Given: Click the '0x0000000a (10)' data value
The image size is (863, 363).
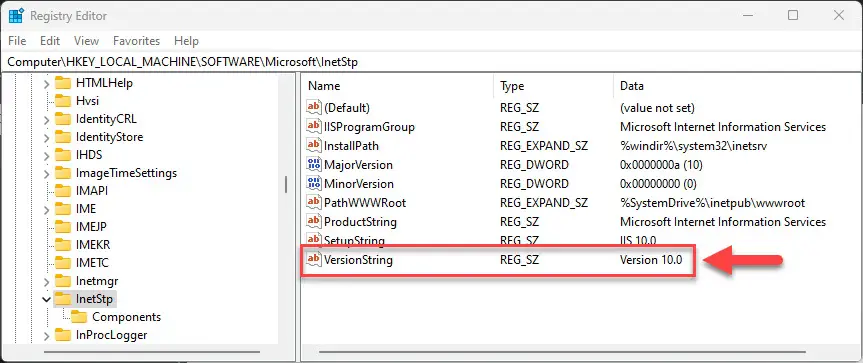Looking at the screenshot, I should pyautogui.click(x=662, y=164).
